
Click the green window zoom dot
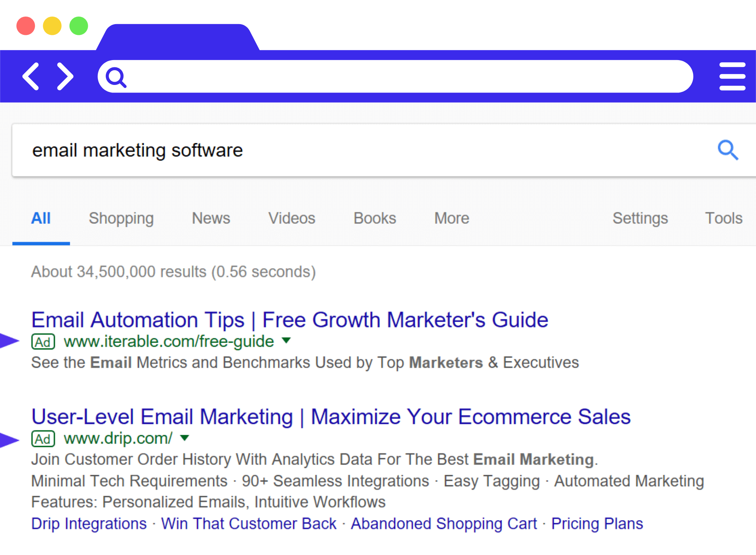pyautogui.click(x=79, y=26)
